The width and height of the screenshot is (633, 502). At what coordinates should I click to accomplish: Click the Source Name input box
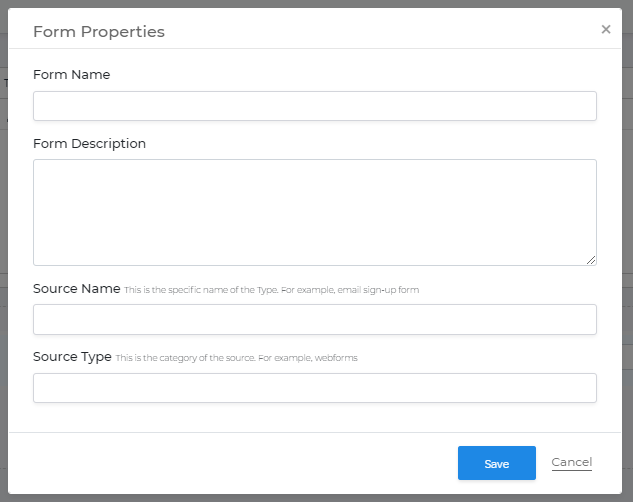tap(314, 319)
